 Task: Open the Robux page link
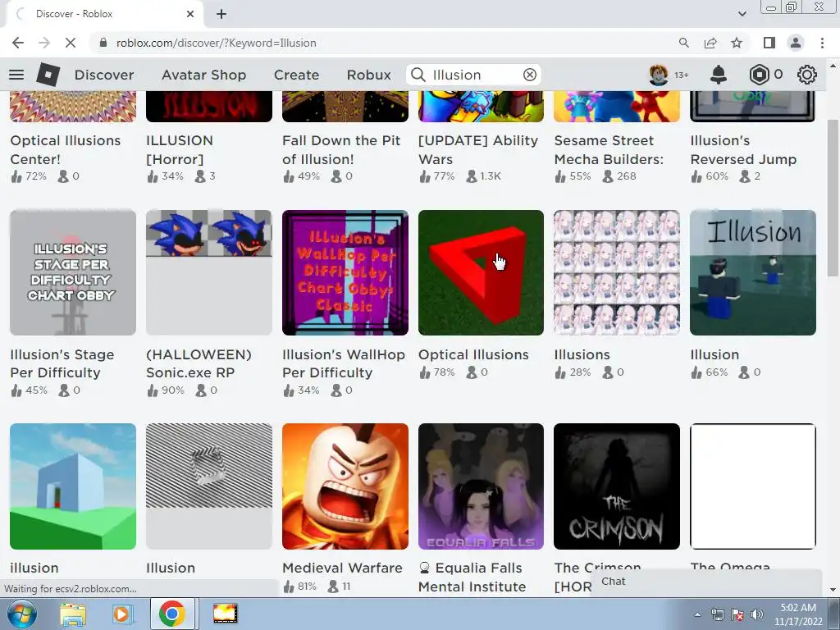pos(368,75)
